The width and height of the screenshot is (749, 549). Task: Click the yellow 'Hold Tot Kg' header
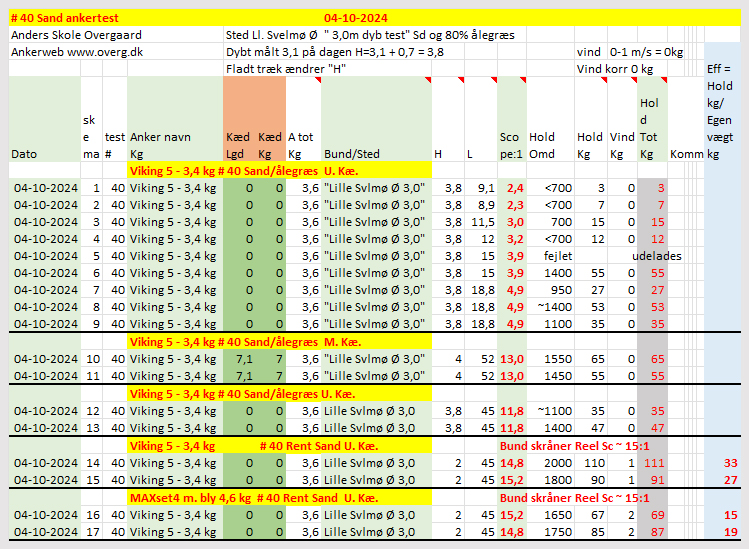pyautogui.click(x=651, y=129)
